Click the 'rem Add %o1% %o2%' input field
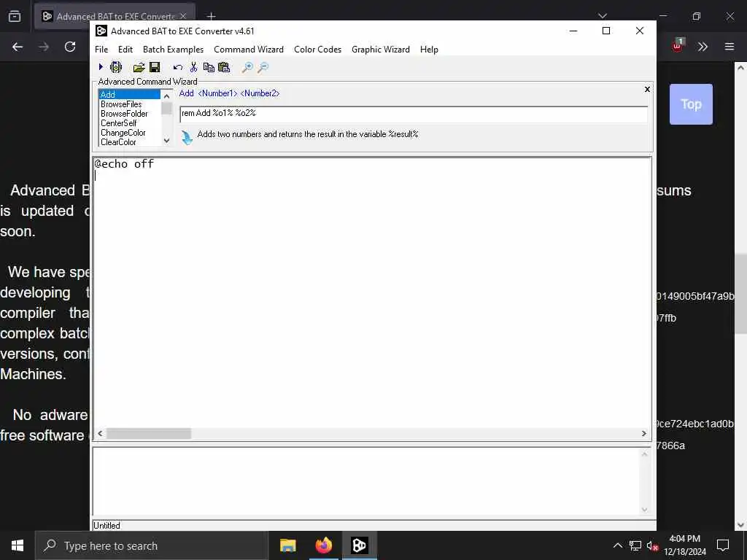 414,113
